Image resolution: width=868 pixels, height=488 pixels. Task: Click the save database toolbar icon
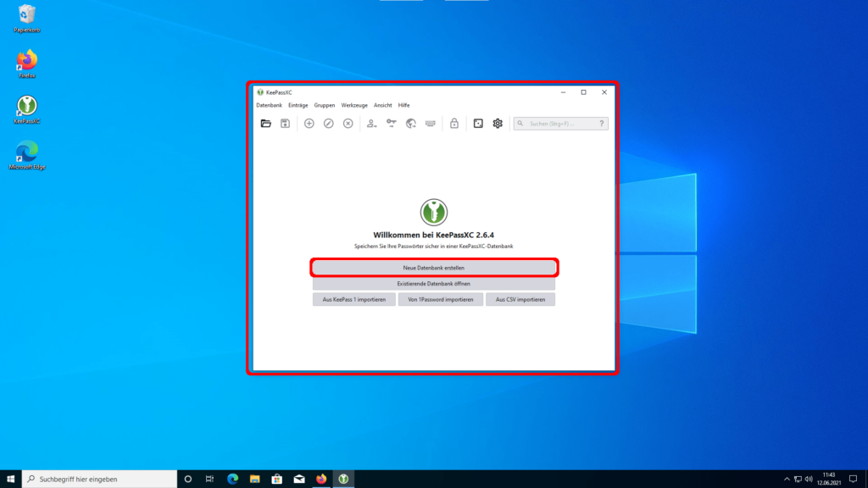[285, 124]
